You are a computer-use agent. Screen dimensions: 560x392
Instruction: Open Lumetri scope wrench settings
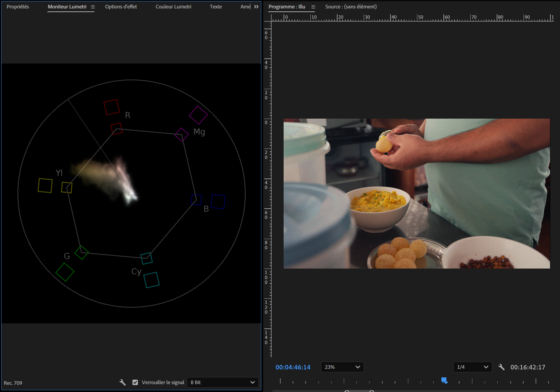(123, 382)
